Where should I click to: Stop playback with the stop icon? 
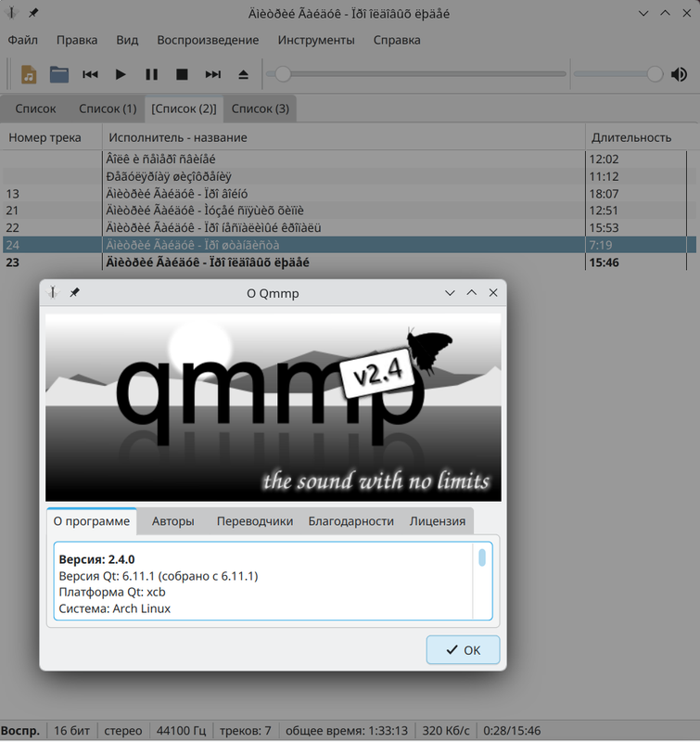[182, 74]
